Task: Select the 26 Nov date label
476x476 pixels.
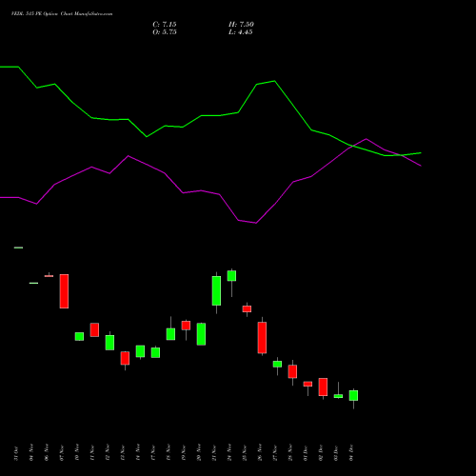Action: pyautogui.click(x=260, y=452)
